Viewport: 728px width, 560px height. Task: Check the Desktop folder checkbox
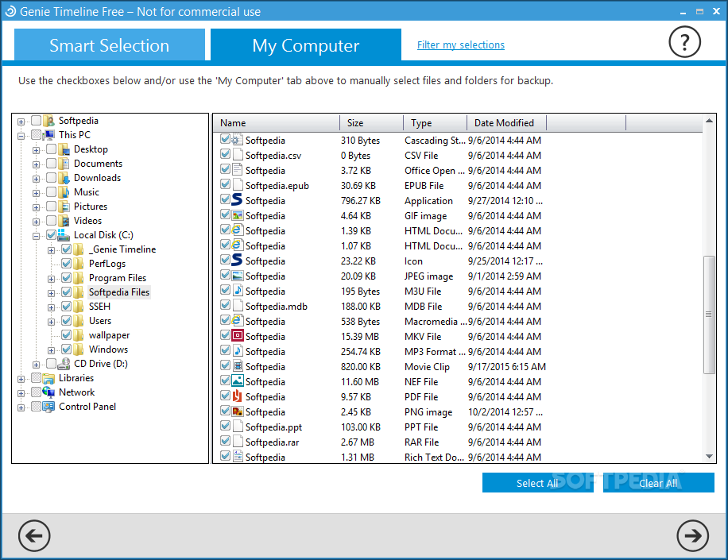point(51,149)
